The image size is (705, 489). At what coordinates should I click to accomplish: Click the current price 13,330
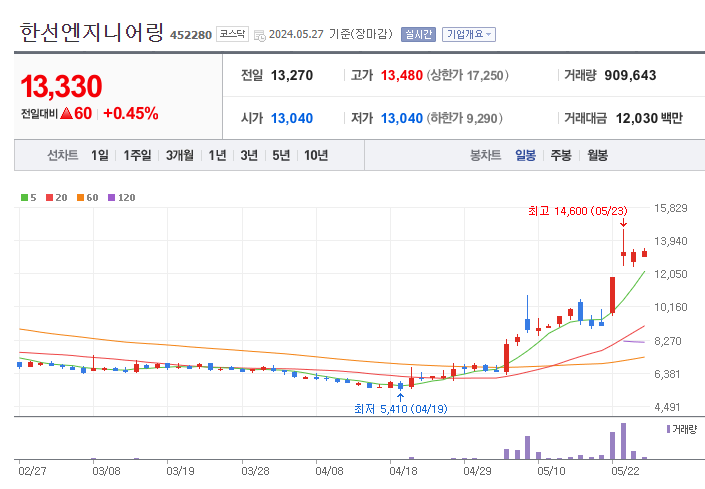pos(61,86)
